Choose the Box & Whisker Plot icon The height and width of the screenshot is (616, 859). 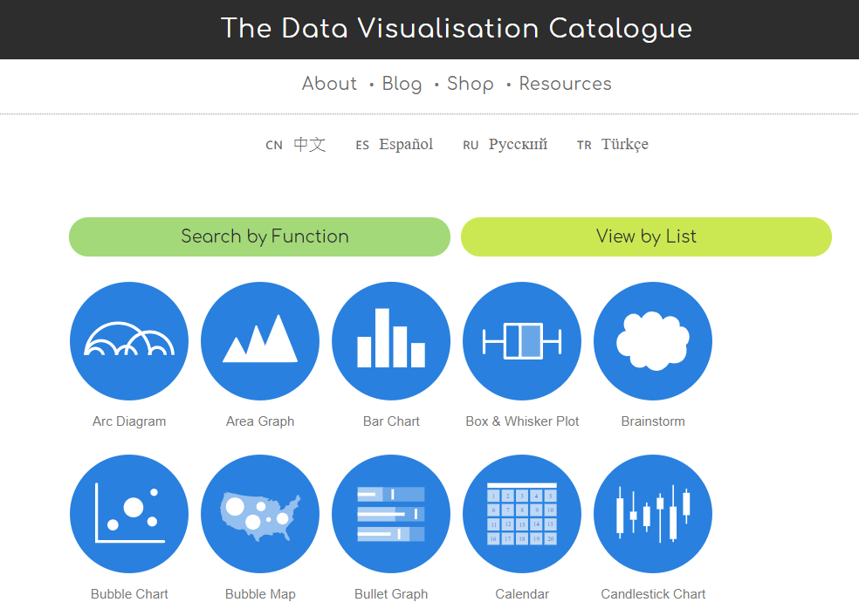[x=522, y=341]
